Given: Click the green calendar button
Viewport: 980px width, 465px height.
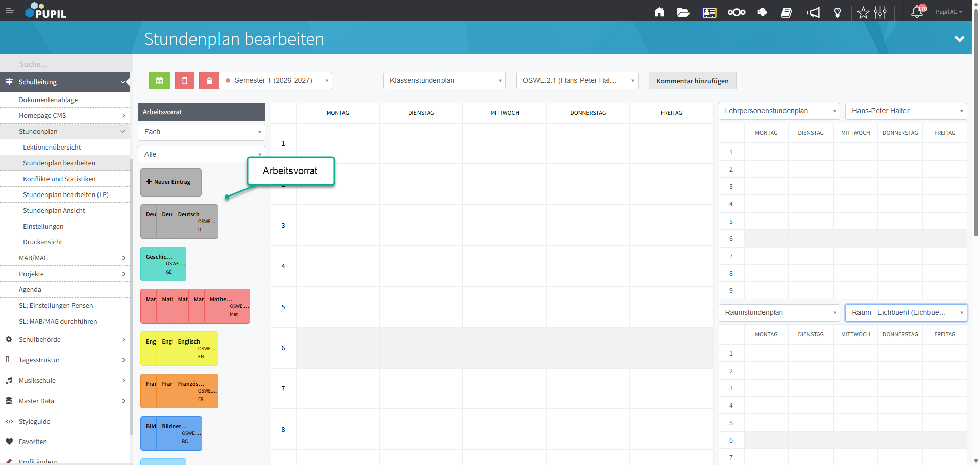Looking at the screenshot, I should [159, 81].
